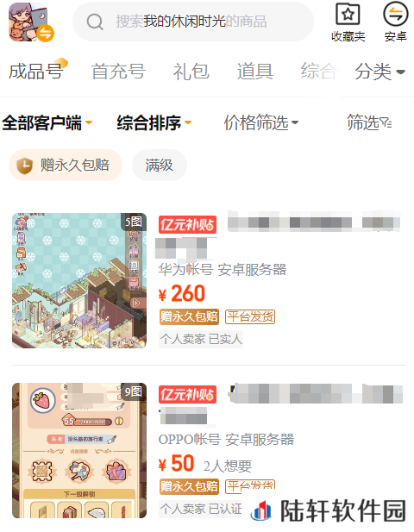Tap the 亿元补贴 badge on the 50 listing
The image size is (414, 532).
click(187, 394)
